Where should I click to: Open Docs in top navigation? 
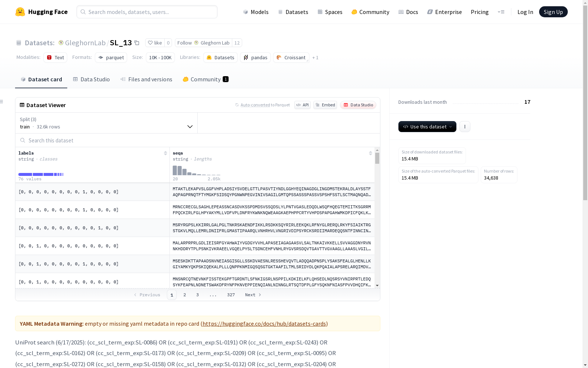click(408, 12)
